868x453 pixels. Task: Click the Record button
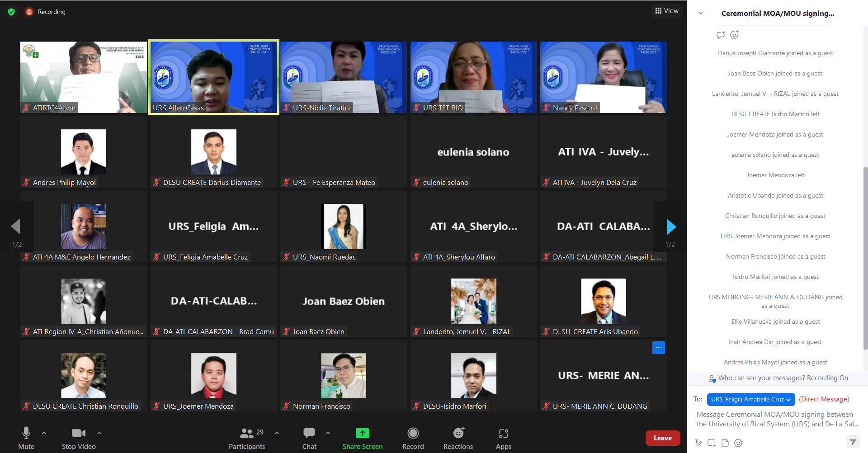[413, 438]
